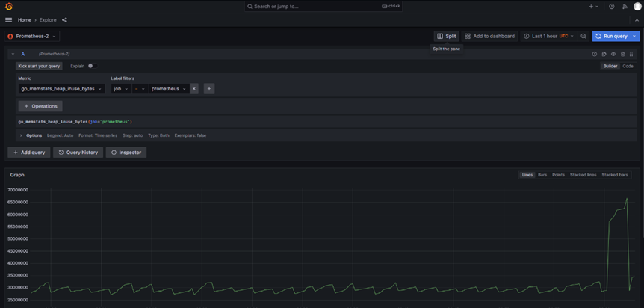Click the Explore breadcrumb
The height and width of the screenshot is (308, 644).
coord(48,19)
